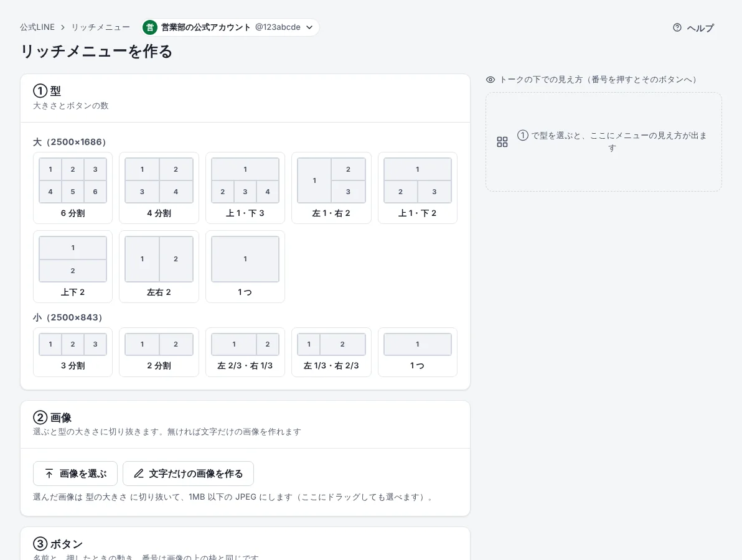Click the preview drop area placeholder
742x560 pixels.
(x=604, y=142)
